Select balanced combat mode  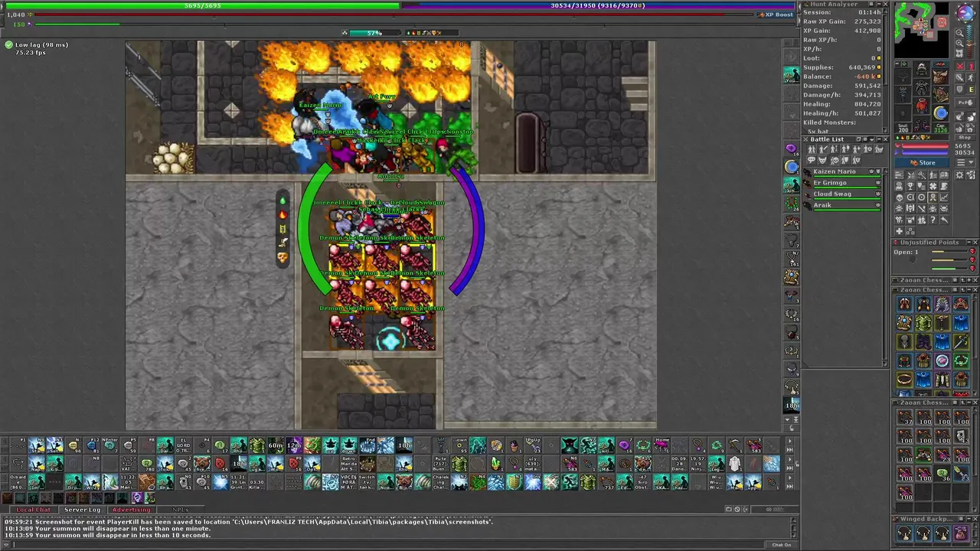click(959, 78)
